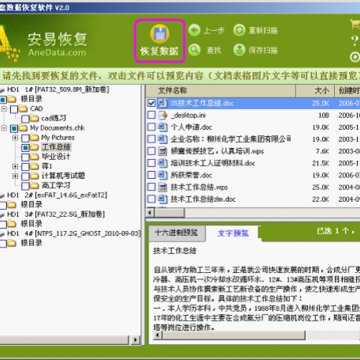Select file 企业名称：柳州化学工业集团有限公司
The width and height of the screenshot is (360, 360).
[231, 139]
